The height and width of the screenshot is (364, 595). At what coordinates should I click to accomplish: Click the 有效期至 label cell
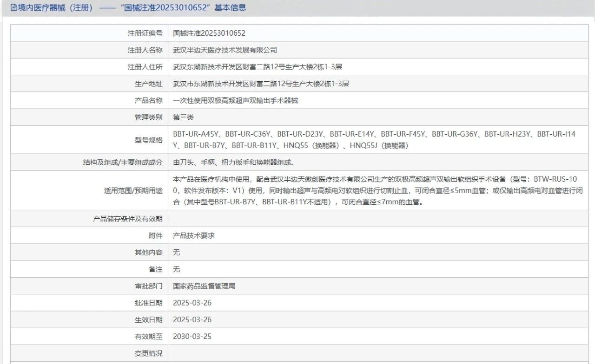pyautogui.click(x=89, y=337)
